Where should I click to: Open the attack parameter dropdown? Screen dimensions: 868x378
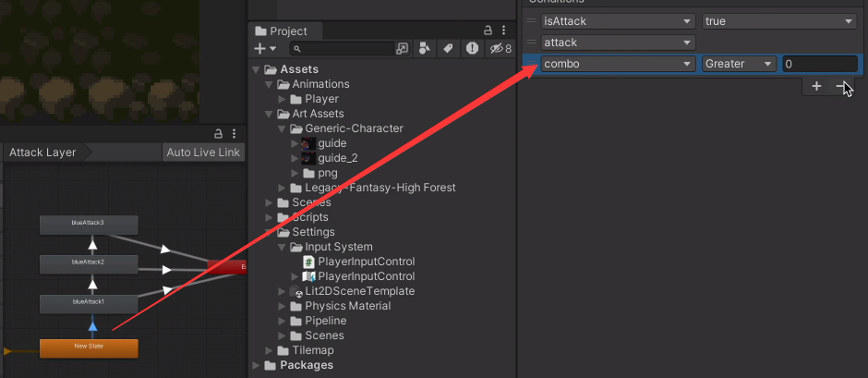point(618,43)
